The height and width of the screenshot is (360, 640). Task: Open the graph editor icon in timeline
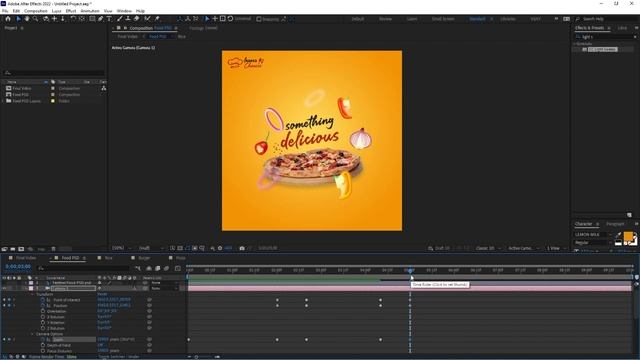click(178, 268)
